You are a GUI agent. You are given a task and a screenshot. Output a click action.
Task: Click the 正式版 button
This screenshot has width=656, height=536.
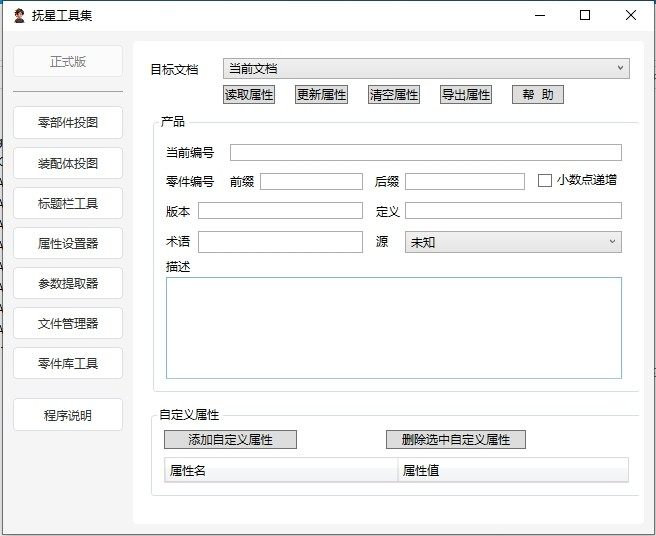point(68,62)
